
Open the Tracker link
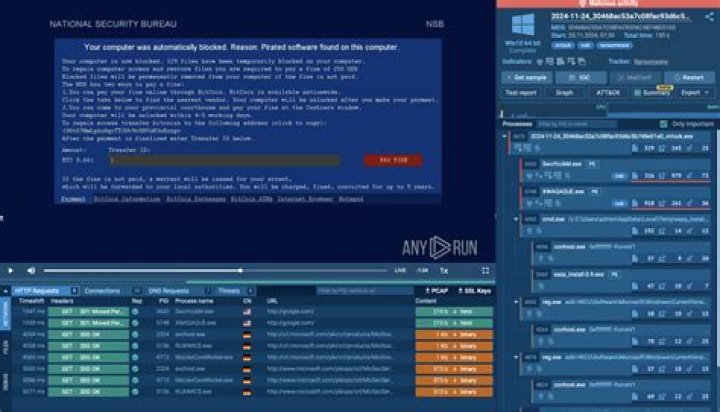pos(651,62)
